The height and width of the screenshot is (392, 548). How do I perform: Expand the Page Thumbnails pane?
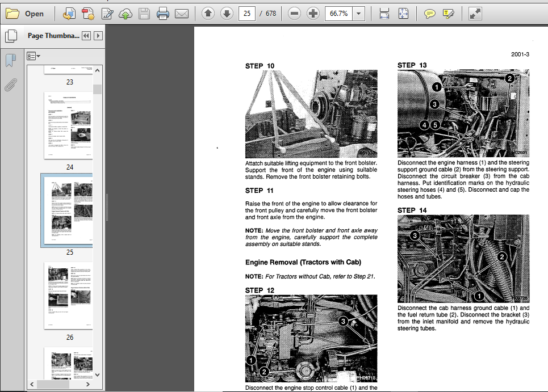tap(98, 36)
